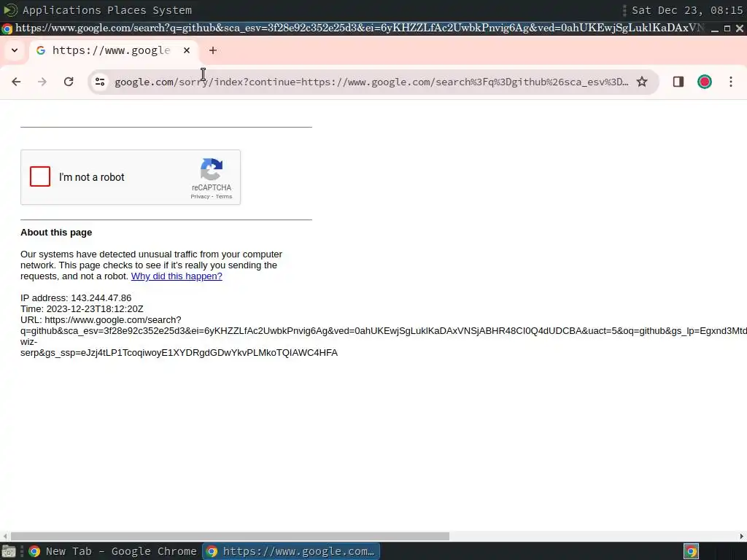The height and width of the screenshot is (560, 747).
Task: Open the System menu
Action: click(172, 10)
